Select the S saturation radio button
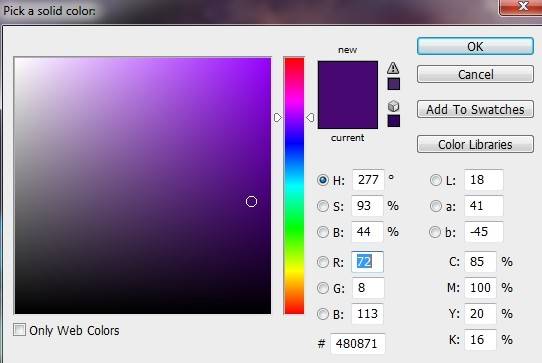The height and width of the screenshot is (363, 542). click(323, 206)
